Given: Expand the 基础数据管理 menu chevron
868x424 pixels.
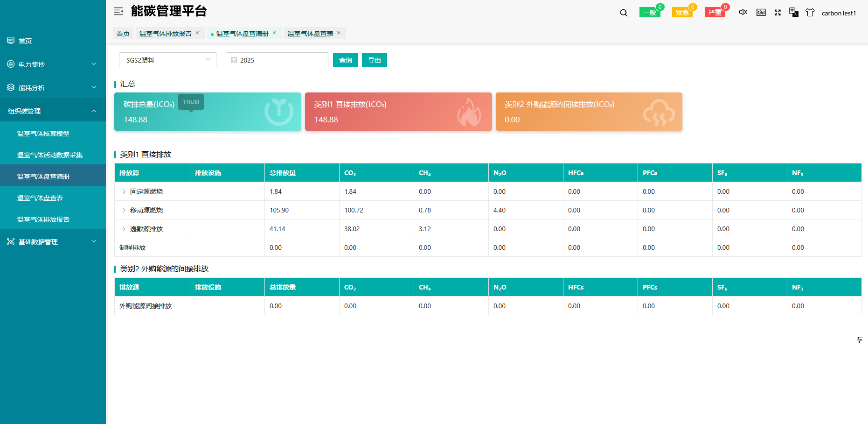Looking at the screenshot, I should tap(94, 241).
